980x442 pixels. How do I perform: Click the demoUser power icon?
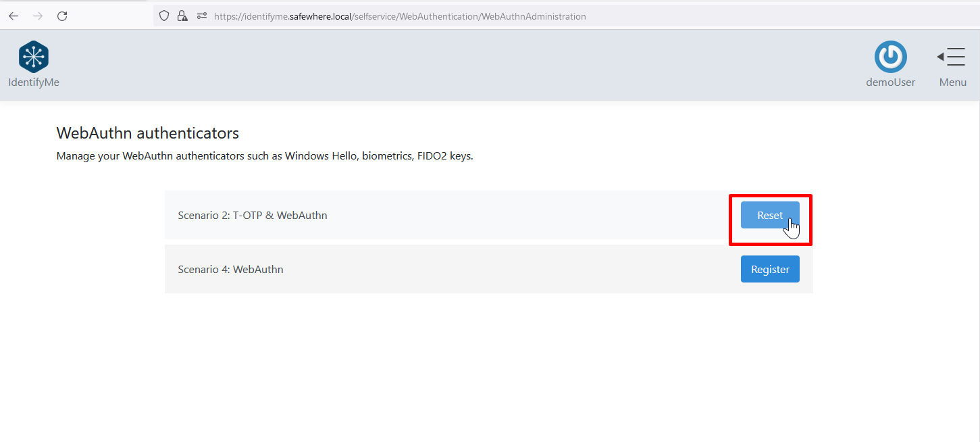coord(890,57)
